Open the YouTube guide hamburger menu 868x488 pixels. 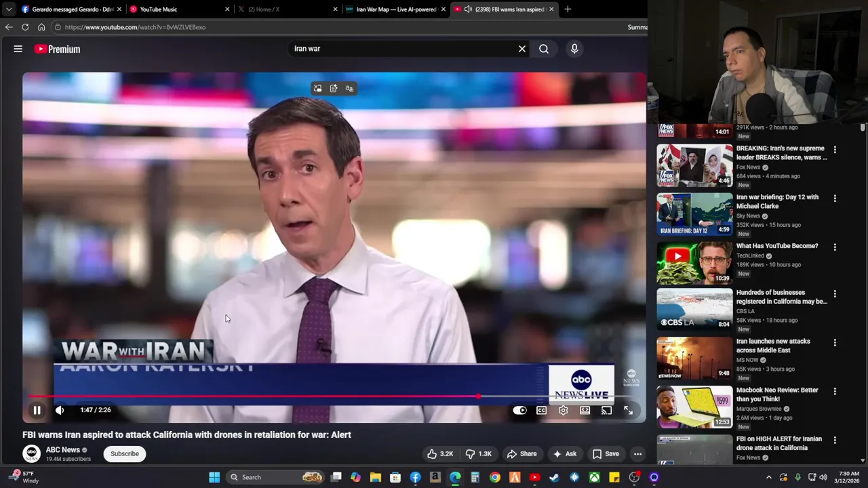[18, 49]
